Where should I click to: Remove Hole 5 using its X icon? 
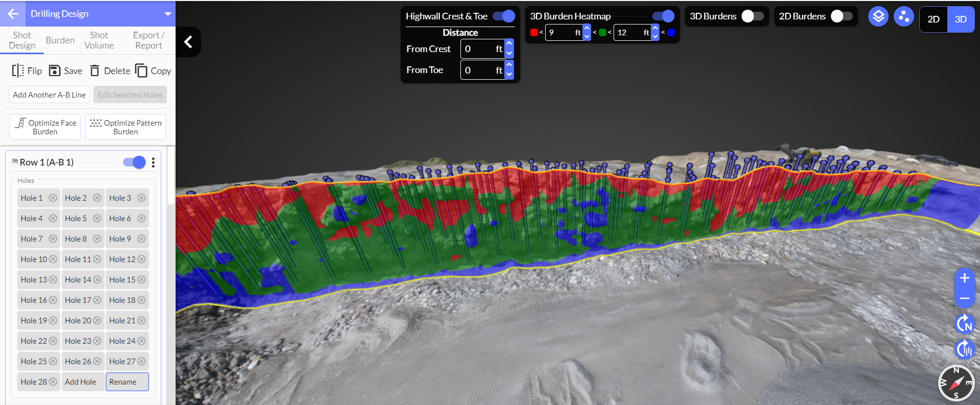coord(97,219)
